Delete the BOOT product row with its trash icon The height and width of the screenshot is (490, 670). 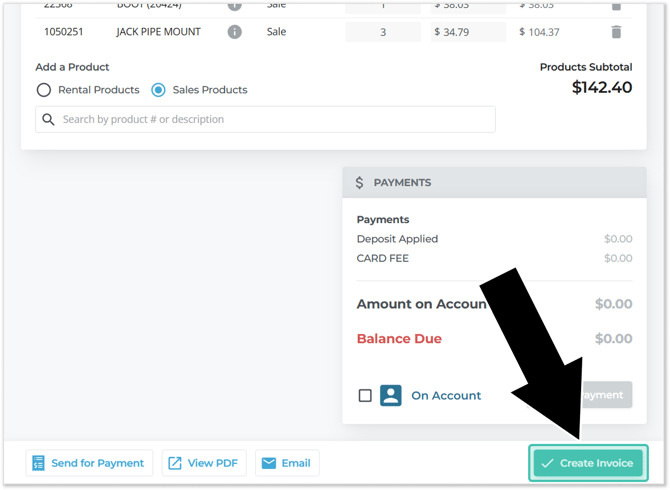pos(616,4)
